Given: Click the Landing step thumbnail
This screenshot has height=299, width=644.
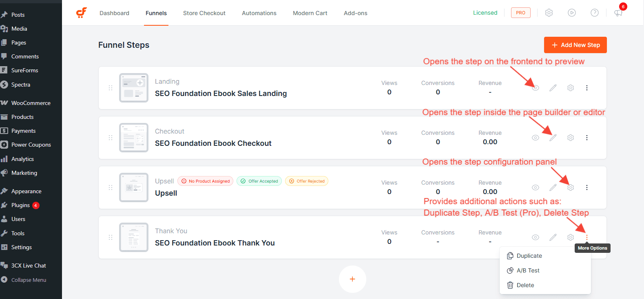Looking at the screenshot, I should [x=134, y=88].
